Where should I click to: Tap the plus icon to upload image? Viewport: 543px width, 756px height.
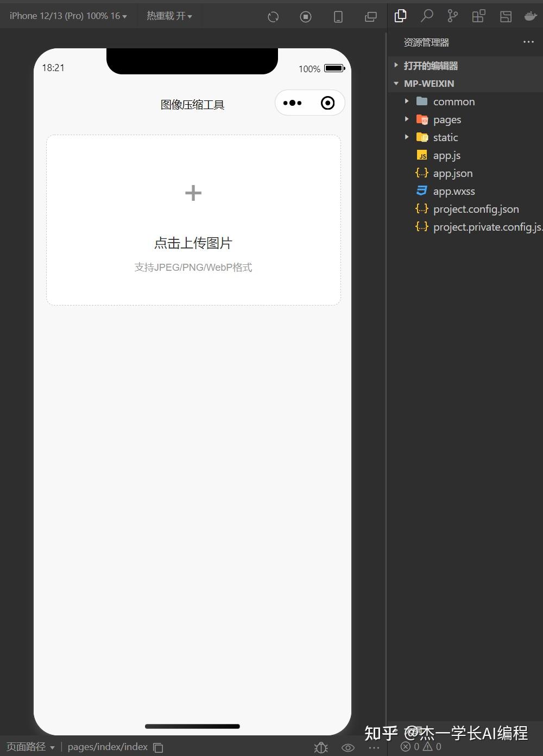coord(193,193)
